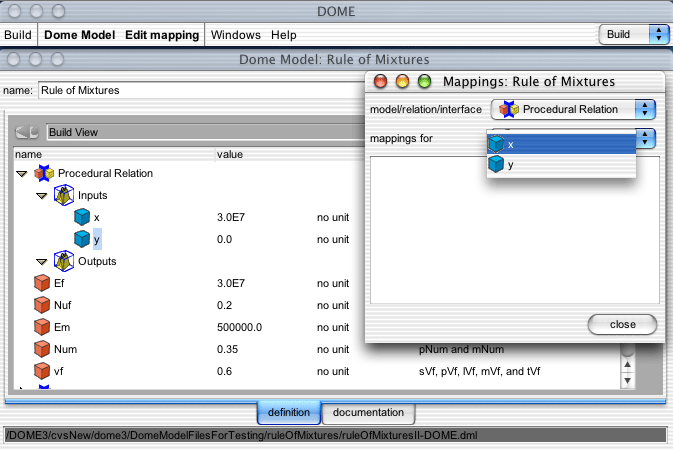Select the blue cube icon for x input
The image size is (673, 449).
[x=82, y=217]
